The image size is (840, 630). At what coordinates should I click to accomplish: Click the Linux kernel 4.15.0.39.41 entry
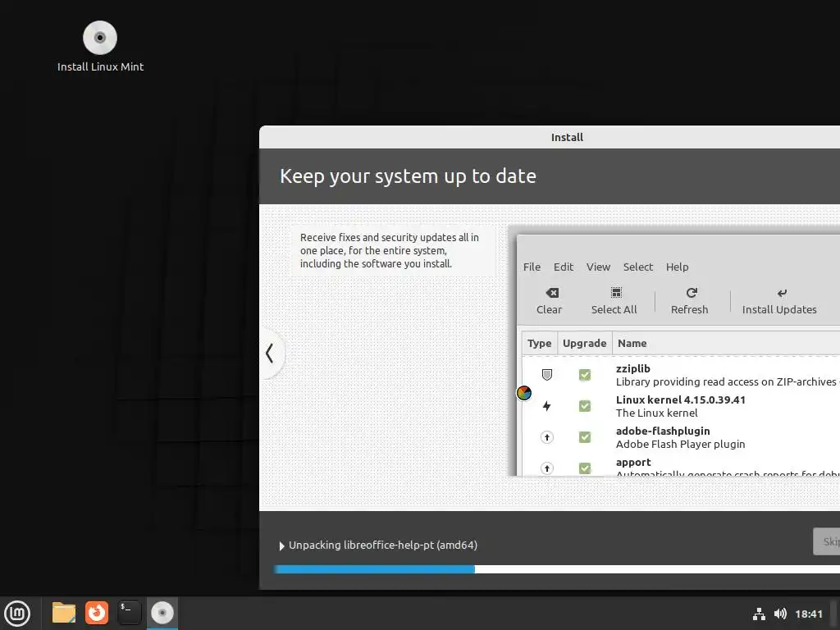(680, 399)
